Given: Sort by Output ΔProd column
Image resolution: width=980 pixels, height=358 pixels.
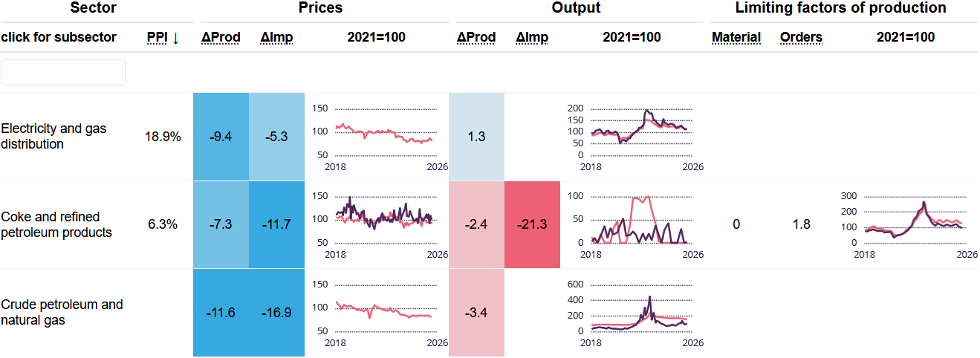Looking at the screenshot, I should [x=476, y=37].
